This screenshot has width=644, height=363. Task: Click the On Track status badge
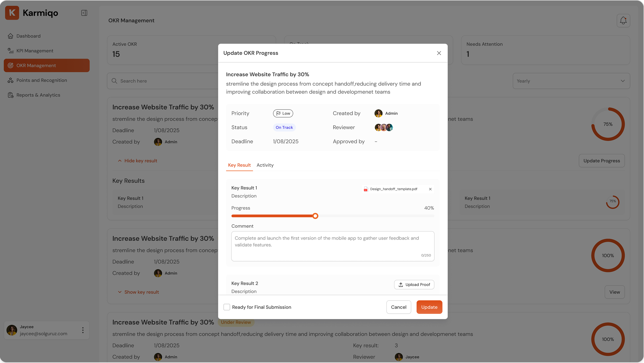(x=284, y=127)
